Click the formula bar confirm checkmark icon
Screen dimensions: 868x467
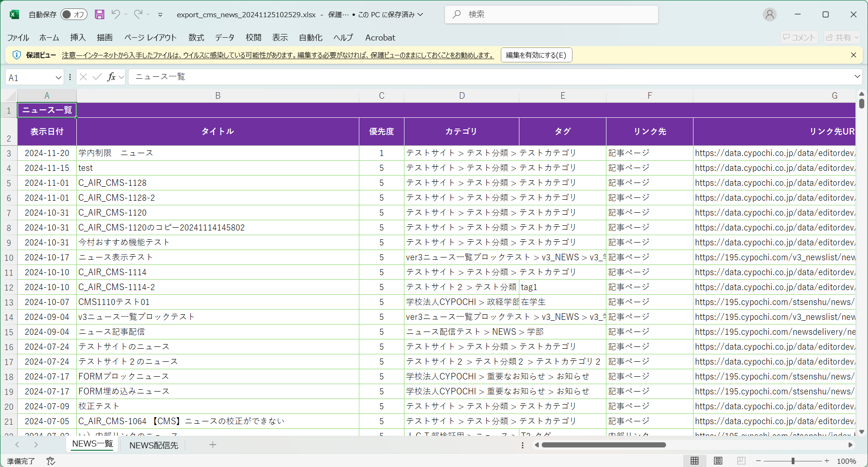click(97, 77)
